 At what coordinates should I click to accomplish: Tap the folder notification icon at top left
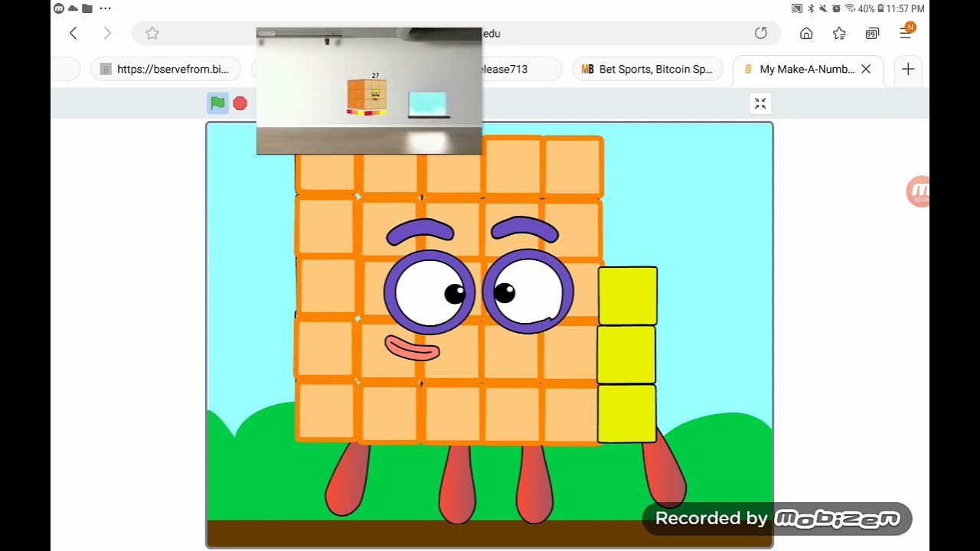pyautogui.click(x=87, y=8)
